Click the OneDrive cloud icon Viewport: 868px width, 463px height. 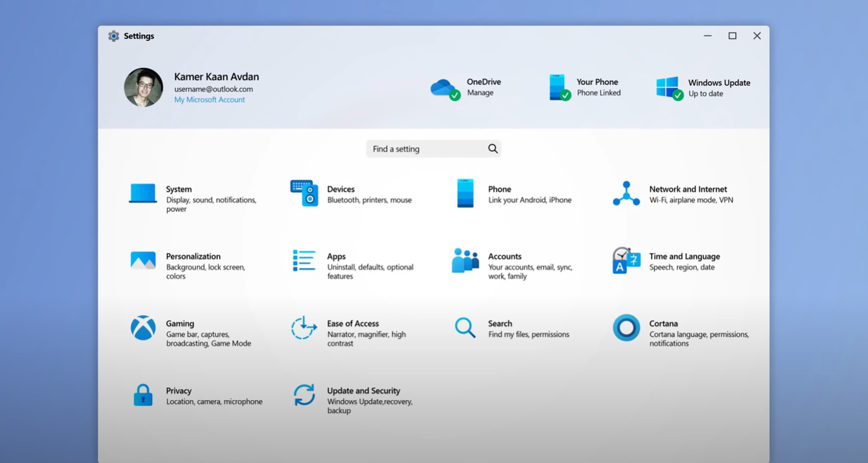tap(444, 87)
